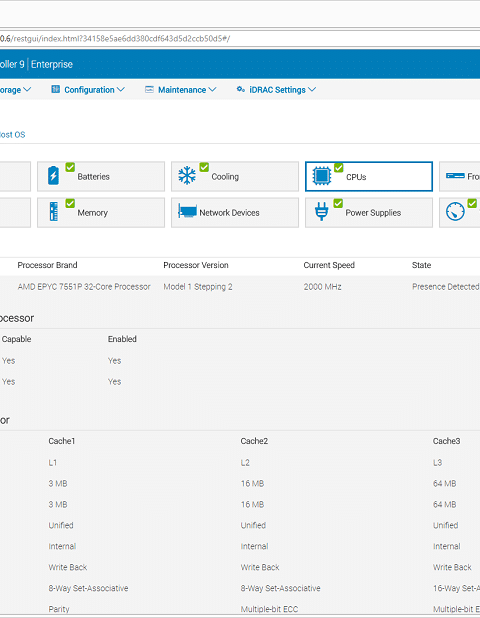Select the CPUs hardware tile
The image size is (480, 618).
pos(369,176)
